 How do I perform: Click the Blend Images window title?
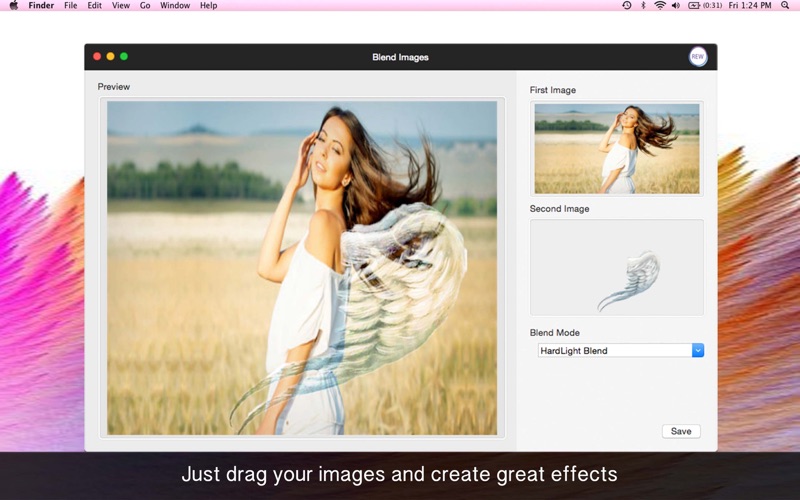[401, 57]
